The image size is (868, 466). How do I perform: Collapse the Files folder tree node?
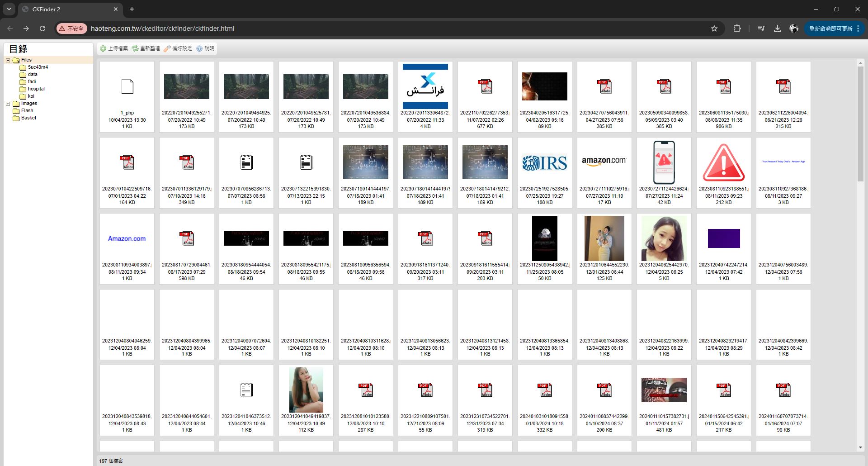(x=8, y=60)
